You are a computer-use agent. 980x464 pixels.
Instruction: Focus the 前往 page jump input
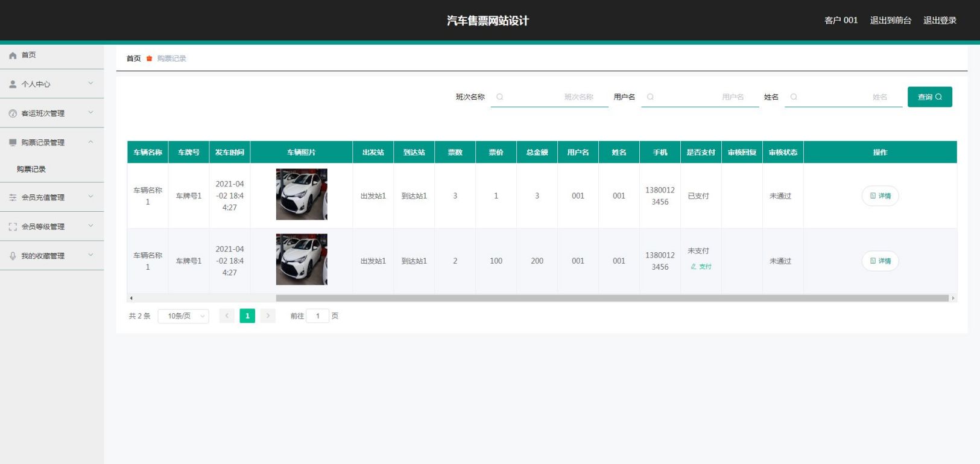click(x=317, y=316)
